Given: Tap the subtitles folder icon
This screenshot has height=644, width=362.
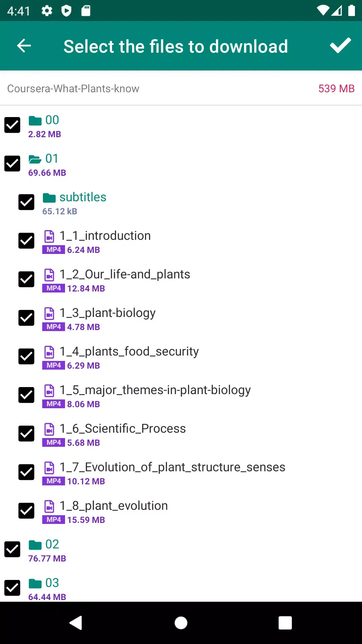Looking at the screenshot, I should (x=49, y=198).
